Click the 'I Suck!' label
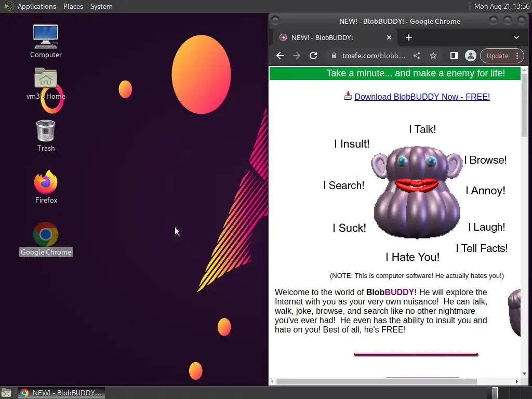This screenshot has height=399, width=532. (x=349, y=228)
